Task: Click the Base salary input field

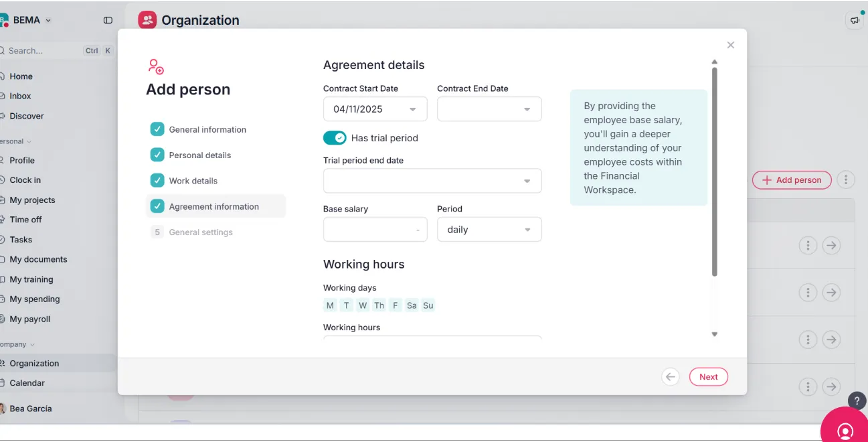Action: (x=375, y=230)
